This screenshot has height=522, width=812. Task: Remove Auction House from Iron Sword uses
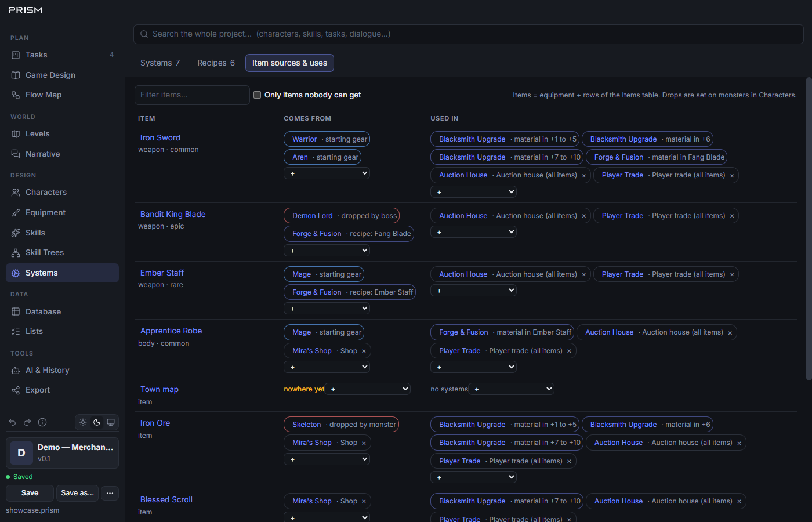[583, 176]
